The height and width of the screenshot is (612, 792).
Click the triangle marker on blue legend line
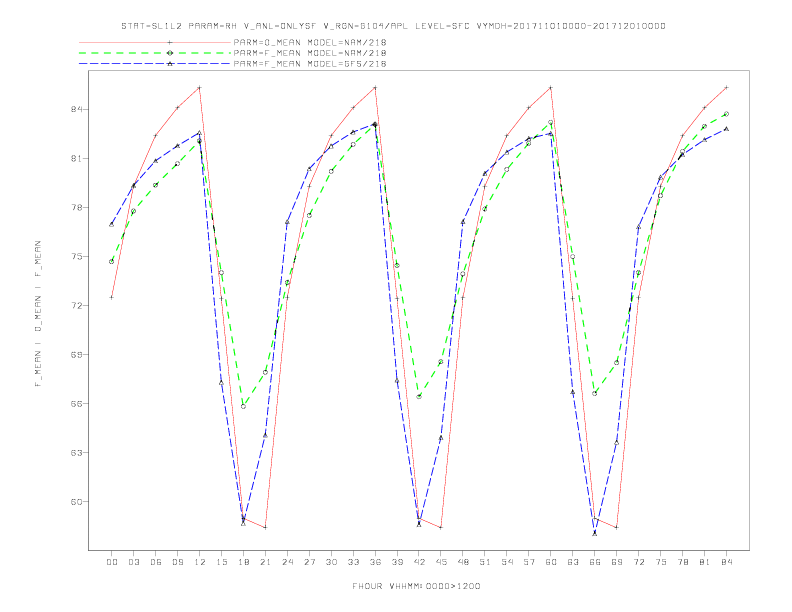170,64
